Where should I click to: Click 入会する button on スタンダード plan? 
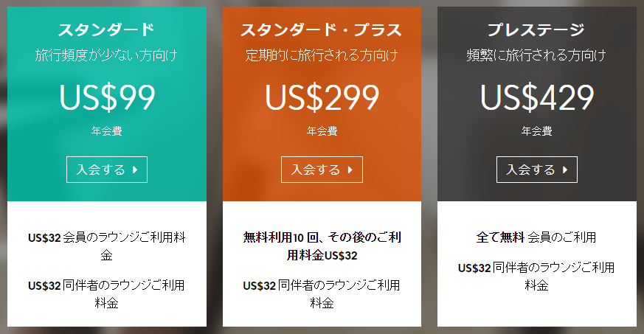(x=106, y=170)
